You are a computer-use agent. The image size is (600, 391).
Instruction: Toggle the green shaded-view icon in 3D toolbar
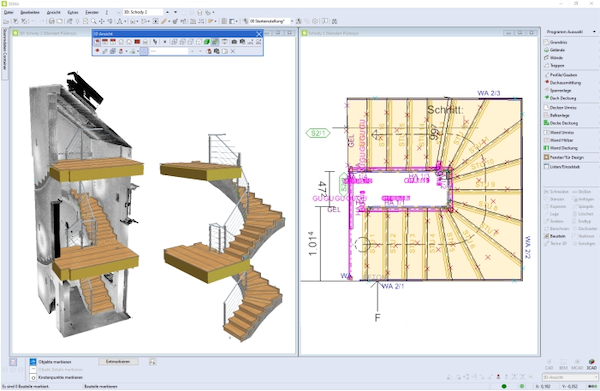click(x=207, y=42)
